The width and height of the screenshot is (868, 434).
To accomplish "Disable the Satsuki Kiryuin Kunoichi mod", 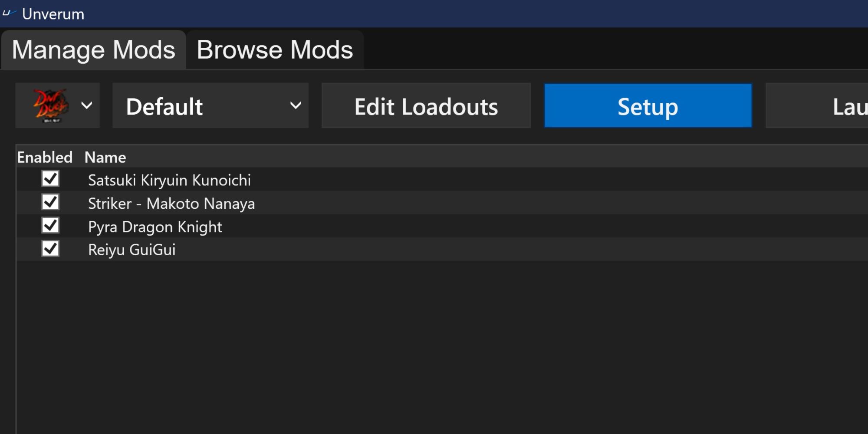I will pyautogui.click(x=50, y=178).
